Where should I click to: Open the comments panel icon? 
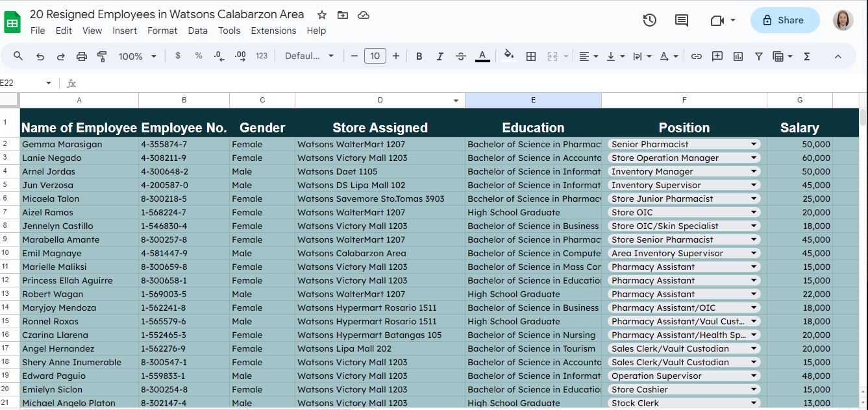click(681, 20)
